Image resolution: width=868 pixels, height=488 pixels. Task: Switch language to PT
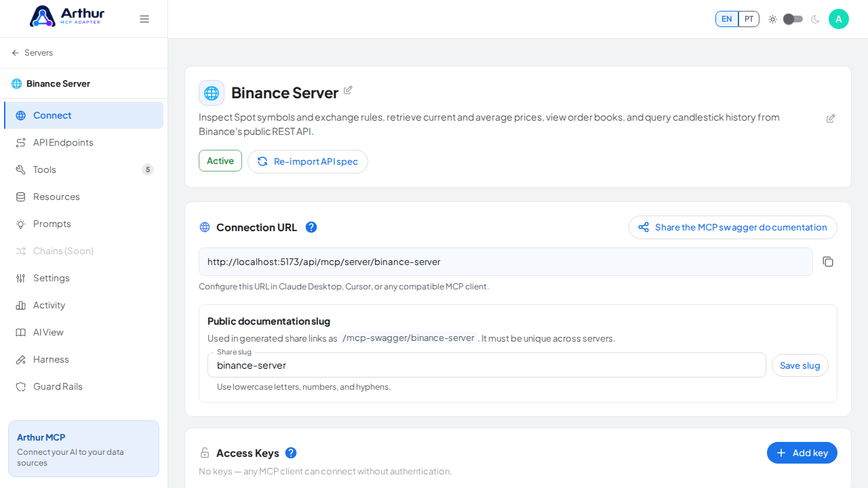pyautogui.click(x=749, y=19)
